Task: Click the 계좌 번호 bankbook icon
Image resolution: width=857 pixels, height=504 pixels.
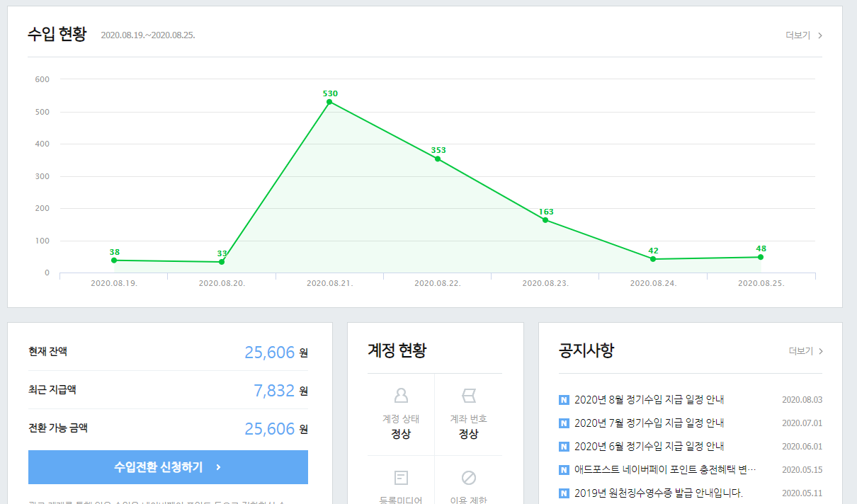Action: (469, 395)
